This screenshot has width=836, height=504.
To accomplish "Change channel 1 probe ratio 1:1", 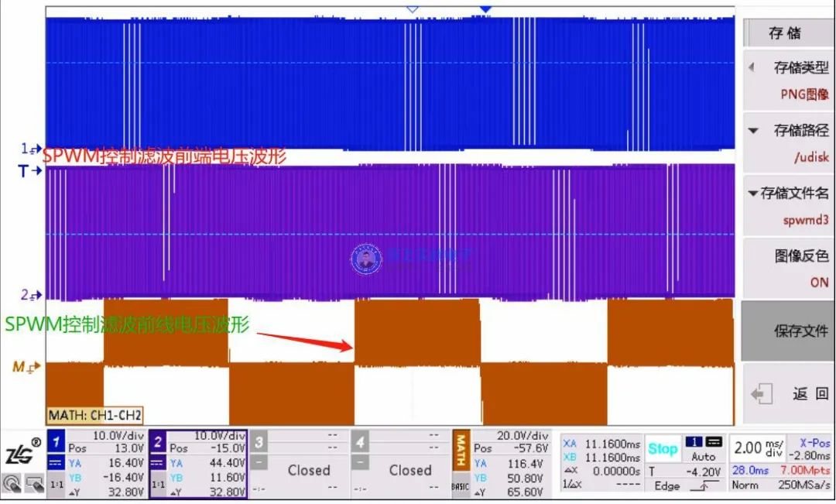I will pyautogui.click(x=57, y=485).
